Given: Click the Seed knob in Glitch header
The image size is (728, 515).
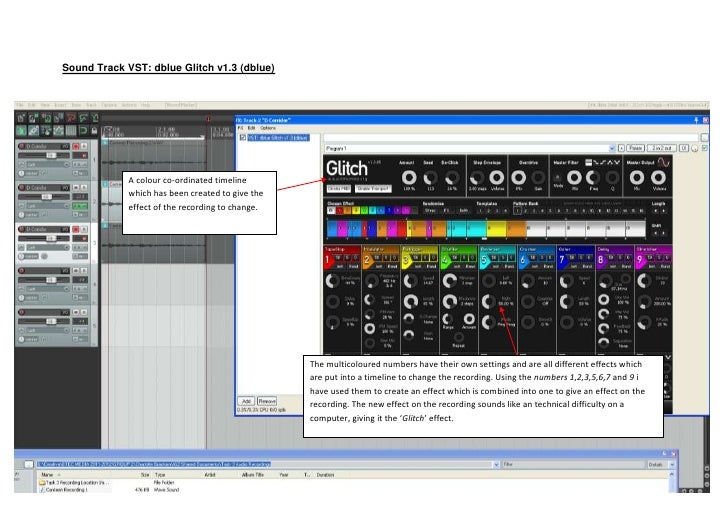Looking at the screenshot, I should point(430,177).
